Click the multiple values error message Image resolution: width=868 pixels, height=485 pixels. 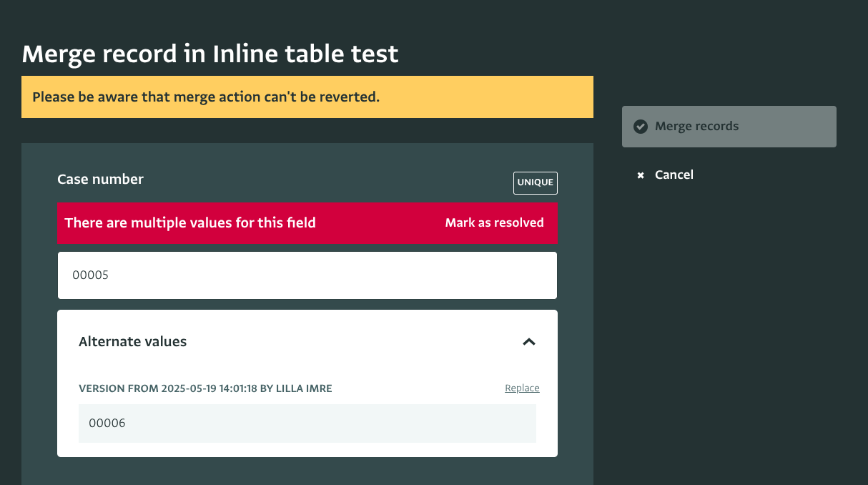[x=190, y=222]
